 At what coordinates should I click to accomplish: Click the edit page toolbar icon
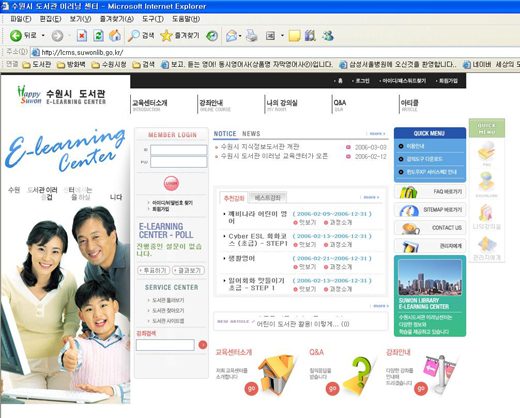270,36
